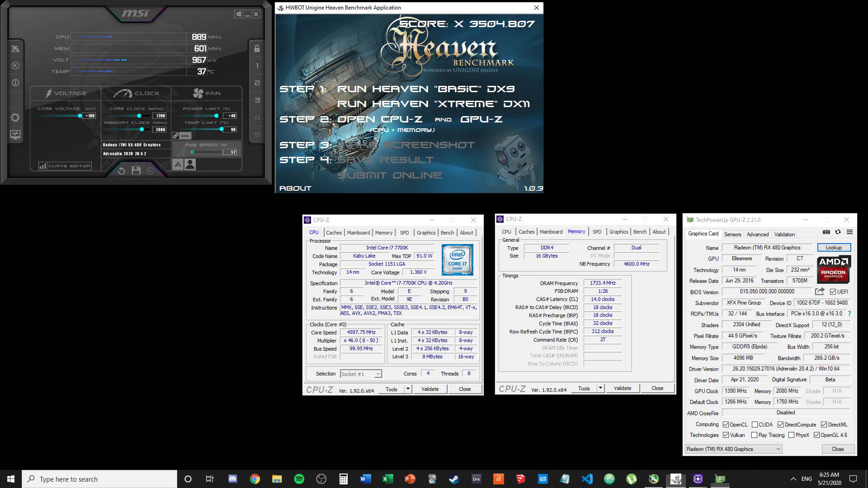This screenshot has width=868, height=488.
Task: Open Spotify from the taskbar
Action: click(x=299, y=479)
